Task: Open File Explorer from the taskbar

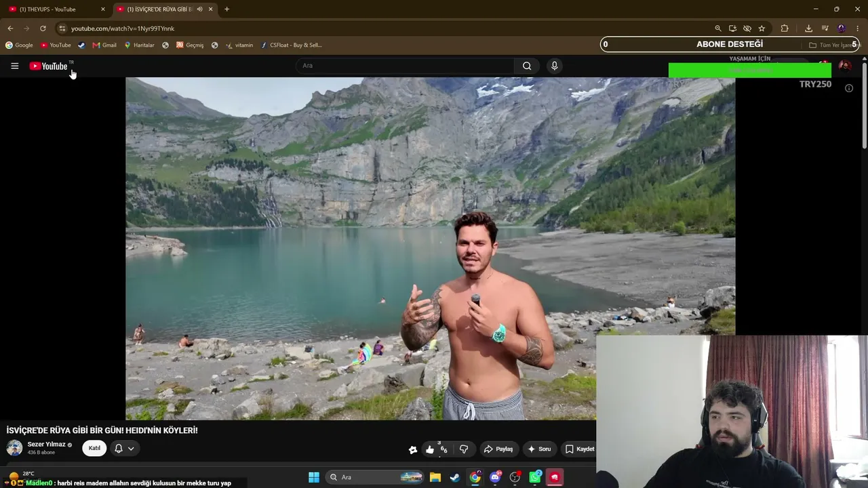Action: coord(435,477)
